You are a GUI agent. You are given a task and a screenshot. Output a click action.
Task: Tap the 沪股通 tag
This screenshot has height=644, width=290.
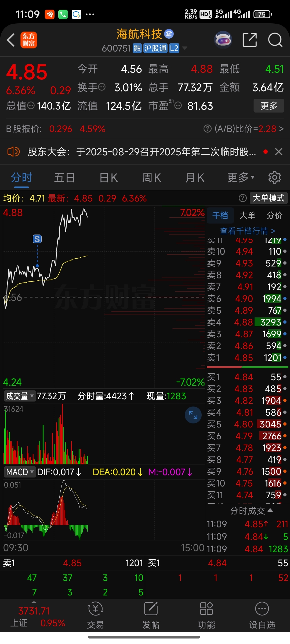coord(155,48)
